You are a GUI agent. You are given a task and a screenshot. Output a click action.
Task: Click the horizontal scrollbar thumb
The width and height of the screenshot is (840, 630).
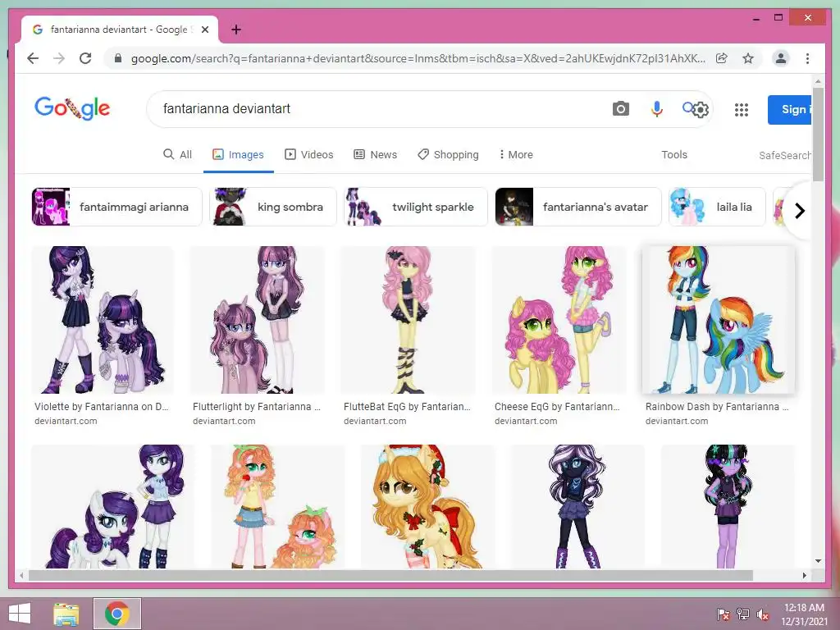(390, 575)
